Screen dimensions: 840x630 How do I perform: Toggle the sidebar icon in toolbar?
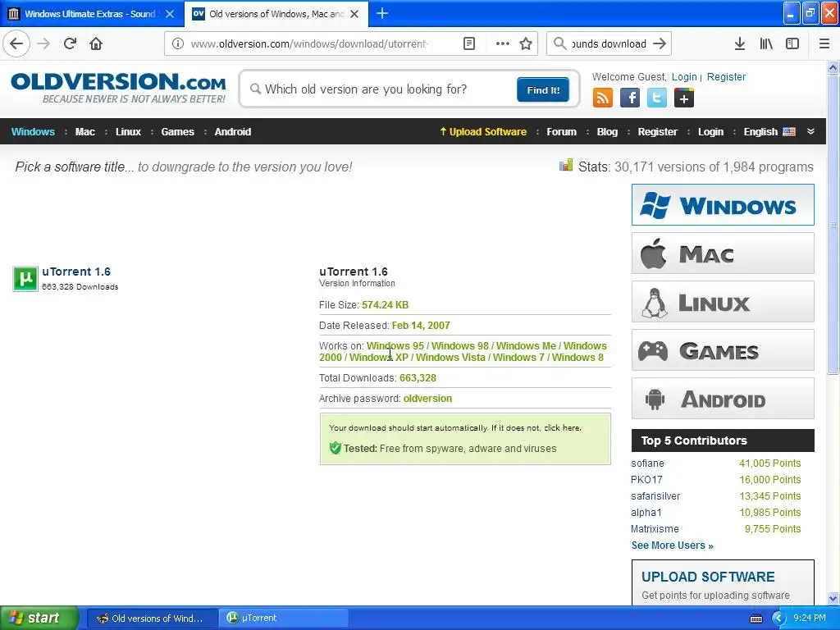(792, 44)
